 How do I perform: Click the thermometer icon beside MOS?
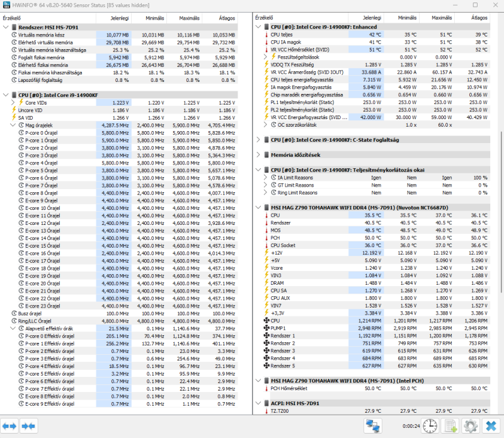[x=266, y=230]
